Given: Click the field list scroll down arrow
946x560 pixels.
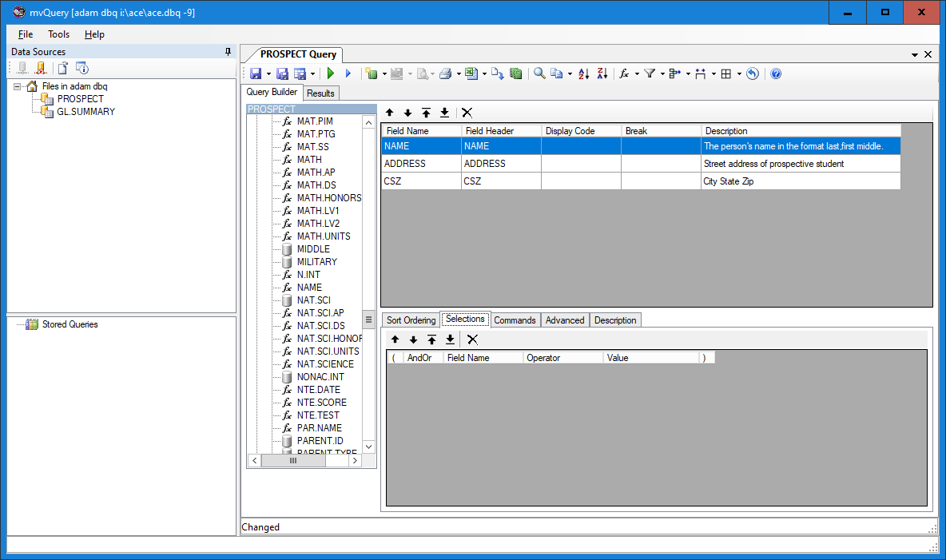Looking at the screenshot, I should point(368,447).
